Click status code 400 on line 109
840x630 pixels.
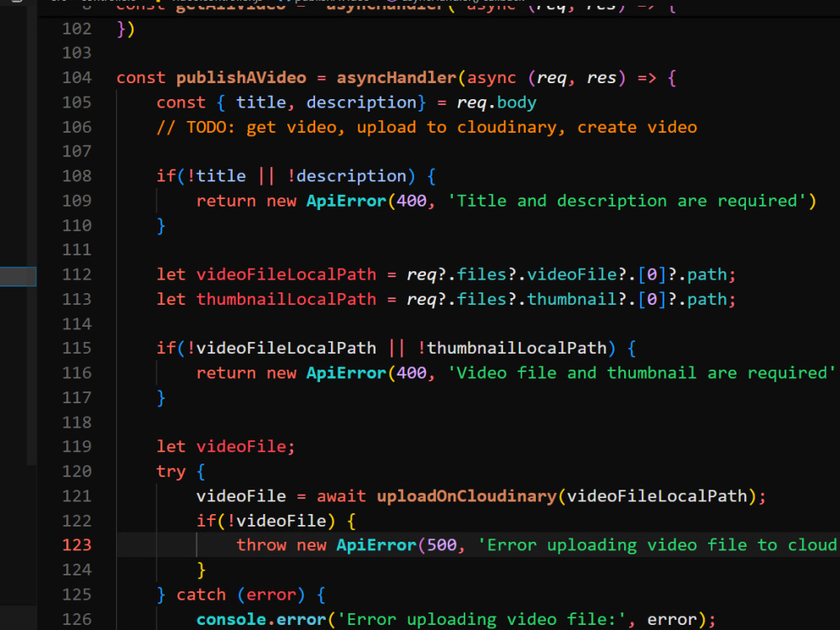412,201
